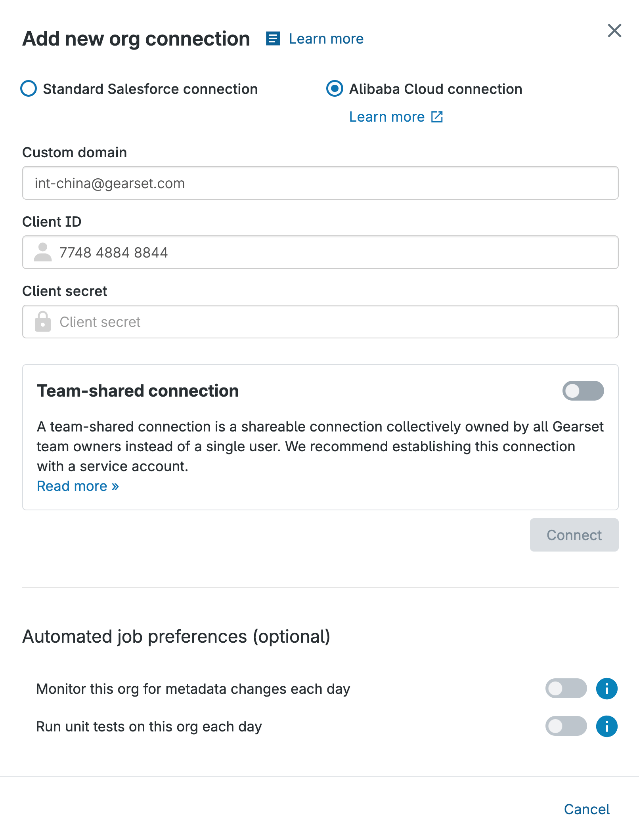Toggle daily metadata change monitoring on
The image size is (639, 840).
coord(566,689)
